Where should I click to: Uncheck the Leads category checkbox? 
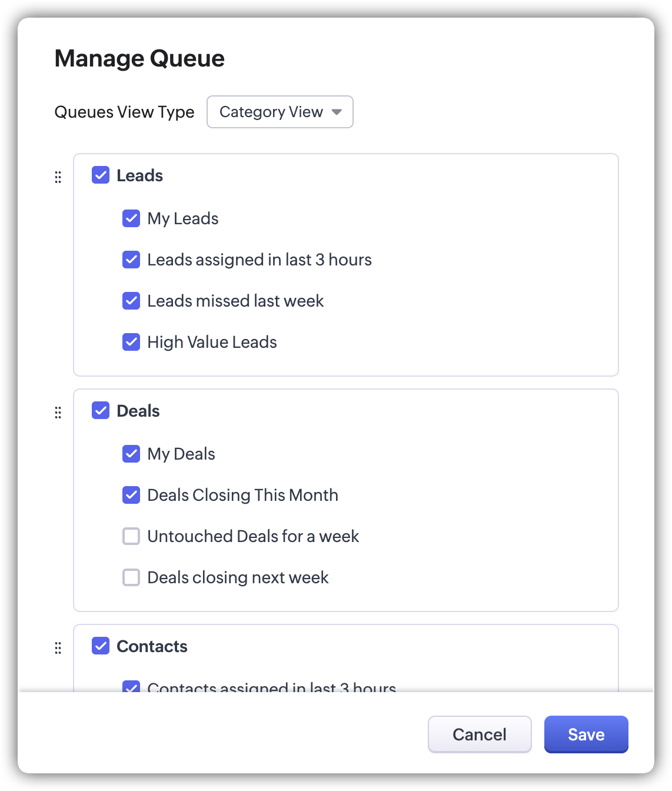tap(101, 175)
